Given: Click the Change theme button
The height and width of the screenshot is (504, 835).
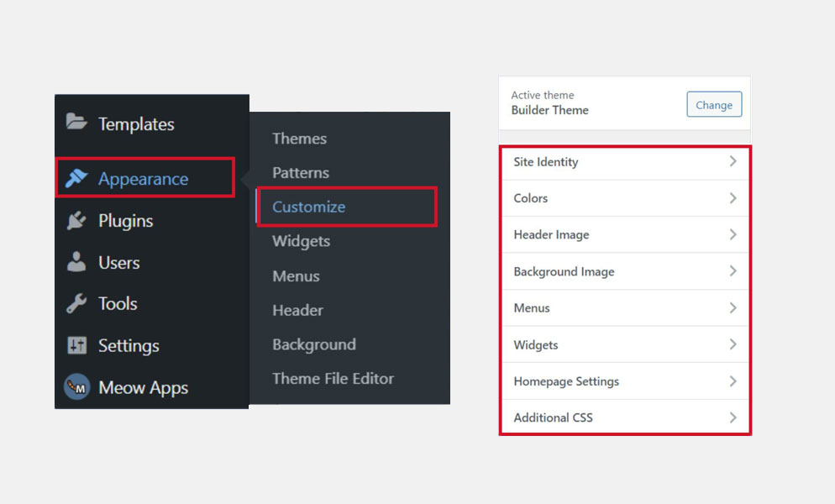Looking at the screenshot, I should coord(714,104).
